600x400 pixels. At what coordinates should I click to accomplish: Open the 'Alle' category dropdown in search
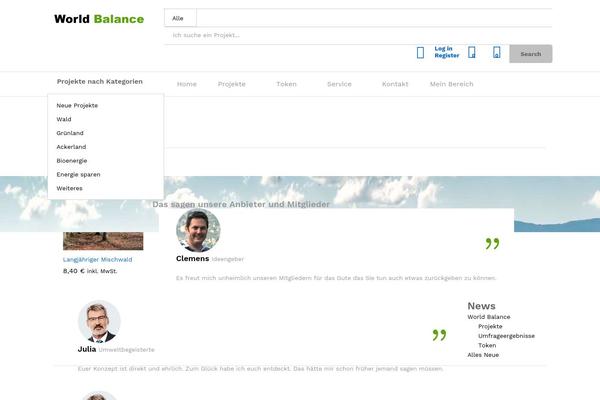(180, 18)
